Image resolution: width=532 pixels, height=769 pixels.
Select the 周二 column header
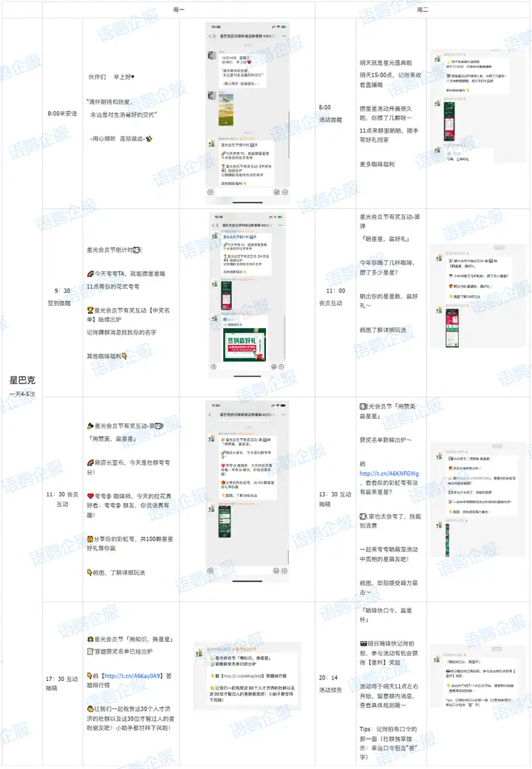point(423,10)
